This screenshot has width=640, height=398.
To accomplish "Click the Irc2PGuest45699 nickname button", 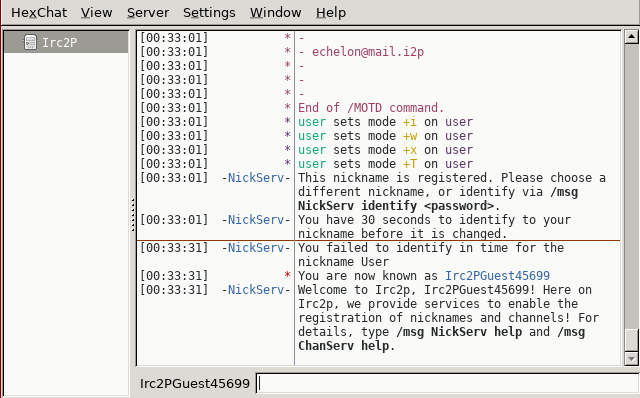I will (195, 384).
